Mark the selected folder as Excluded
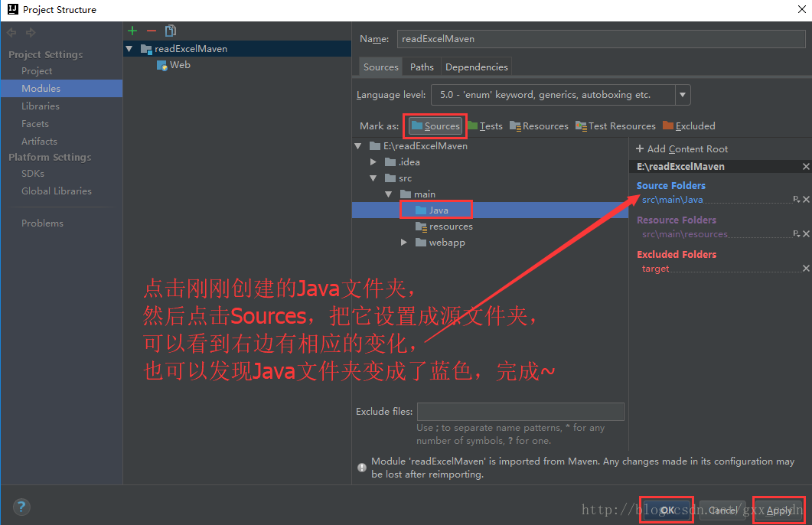The height and width of the screenshot is (525, 812). click(x=689, y=126)
